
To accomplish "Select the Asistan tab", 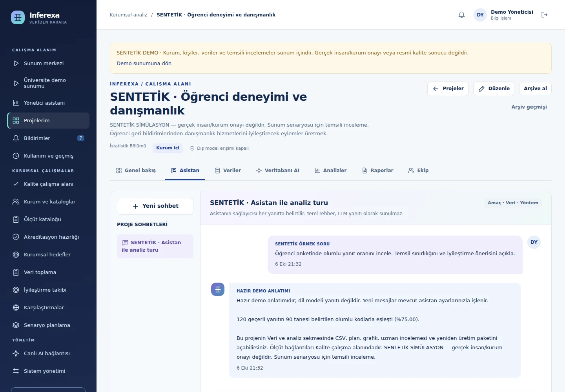I will (x=185, y=171).
